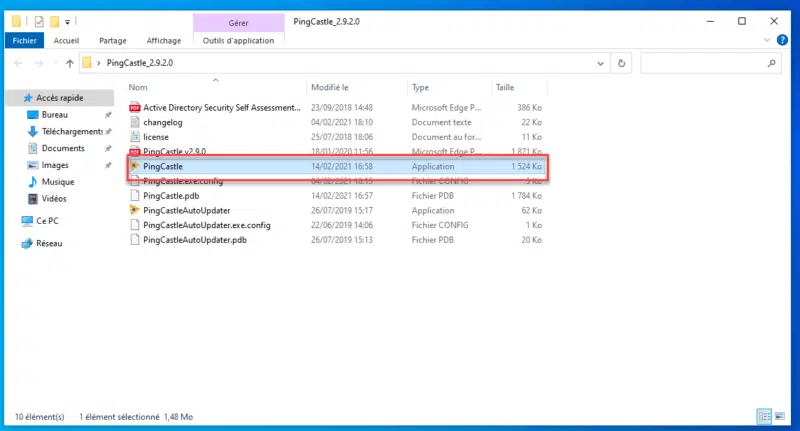The image size is (800, 431).
Task: Switch to the Accueil tab
Action: [x=66, y=40]
